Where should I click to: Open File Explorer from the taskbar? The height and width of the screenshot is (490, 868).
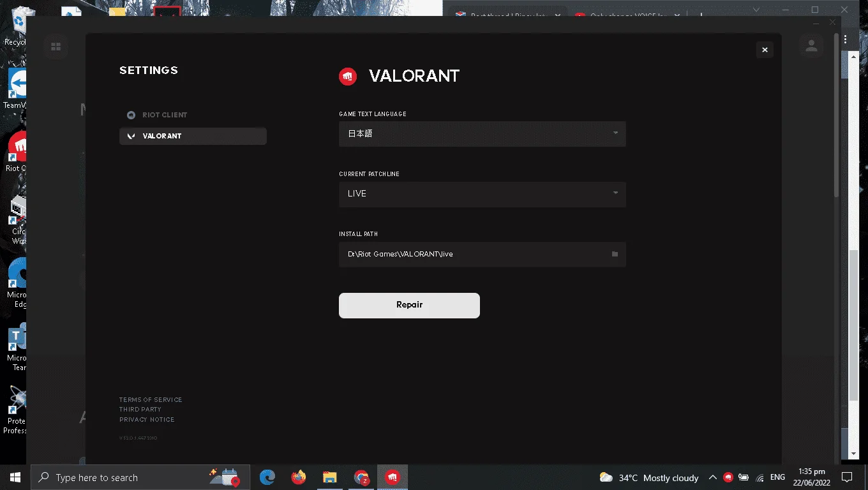pyautogui.click(x=329, y=477)
